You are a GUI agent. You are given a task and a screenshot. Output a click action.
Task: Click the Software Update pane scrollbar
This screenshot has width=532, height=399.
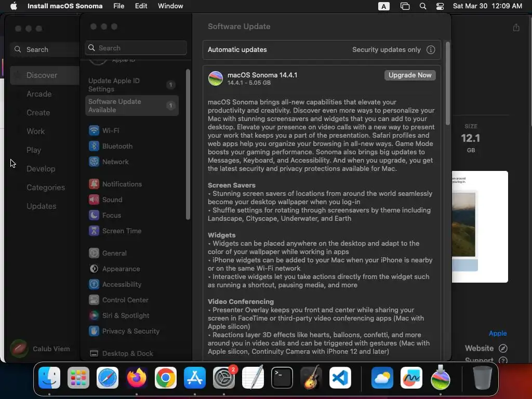click(447, 84)
